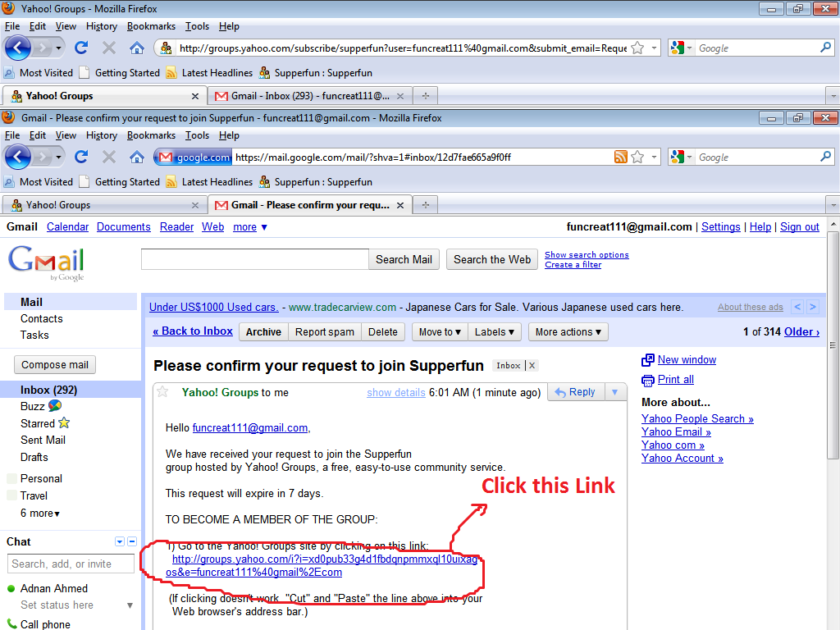Open Yahoo People Search link
The height and width of the screenshot is (630, 840).
click(697, 418)
